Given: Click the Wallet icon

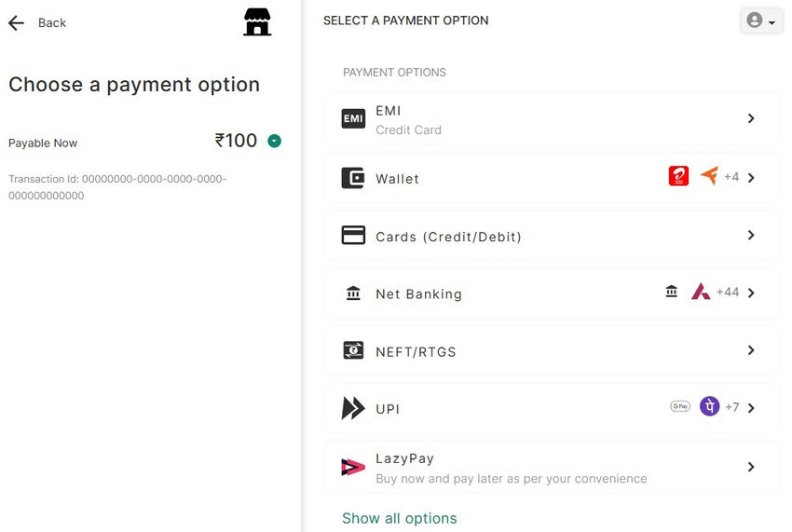Looking at the screenshot, I should 353,178.
